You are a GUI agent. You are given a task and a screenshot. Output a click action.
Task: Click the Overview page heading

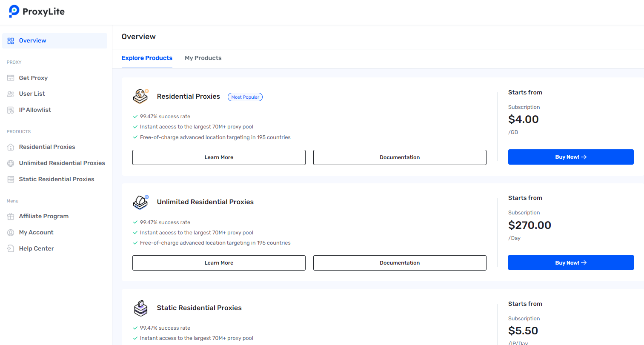pyautogui.click(x=139, y=37)
